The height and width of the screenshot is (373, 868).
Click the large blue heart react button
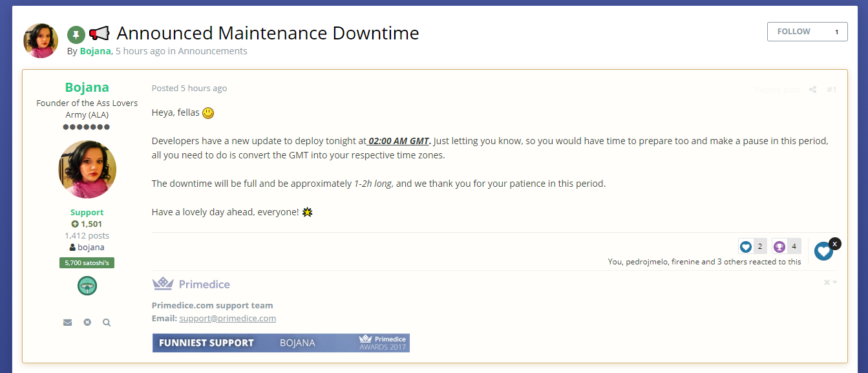pos(823,251)
